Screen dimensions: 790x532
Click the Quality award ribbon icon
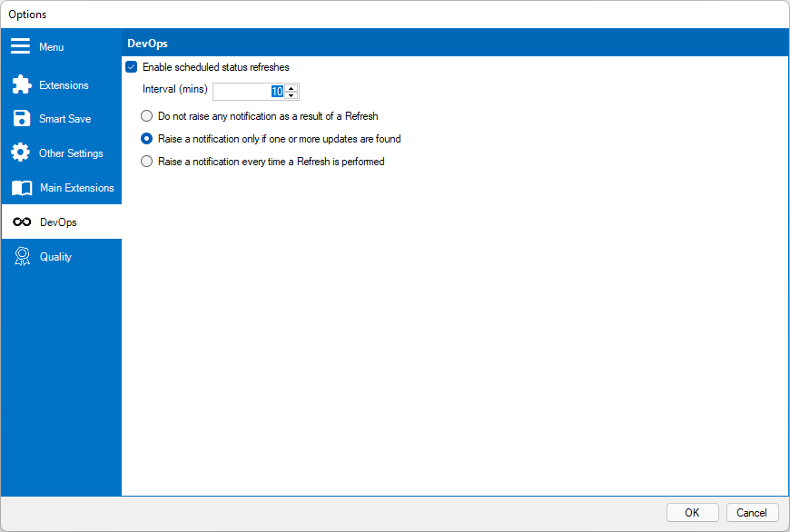click(x=22, y=257)
